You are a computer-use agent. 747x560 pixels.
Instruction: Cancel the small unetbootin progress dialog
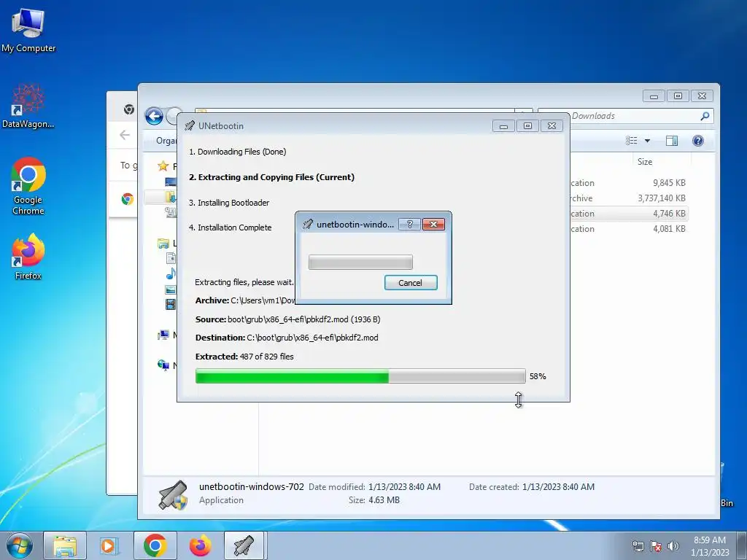(411, 283)
